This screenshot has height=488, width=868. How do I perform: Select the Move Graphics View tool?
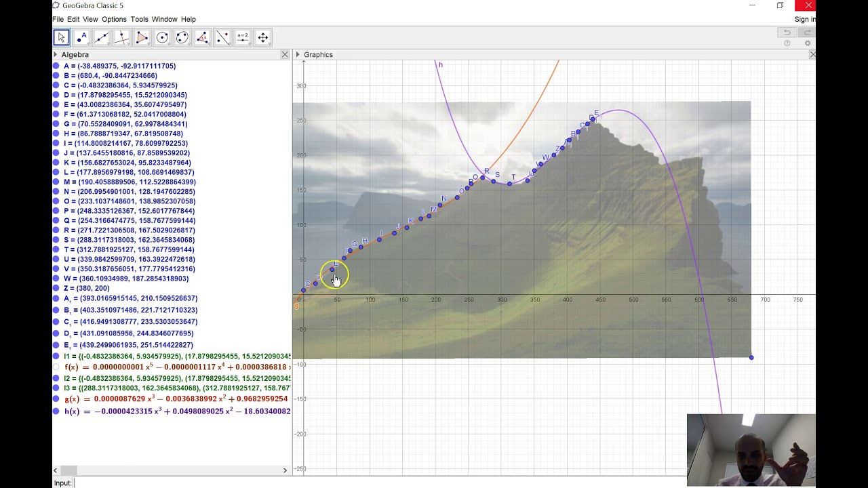click(263, 38)
